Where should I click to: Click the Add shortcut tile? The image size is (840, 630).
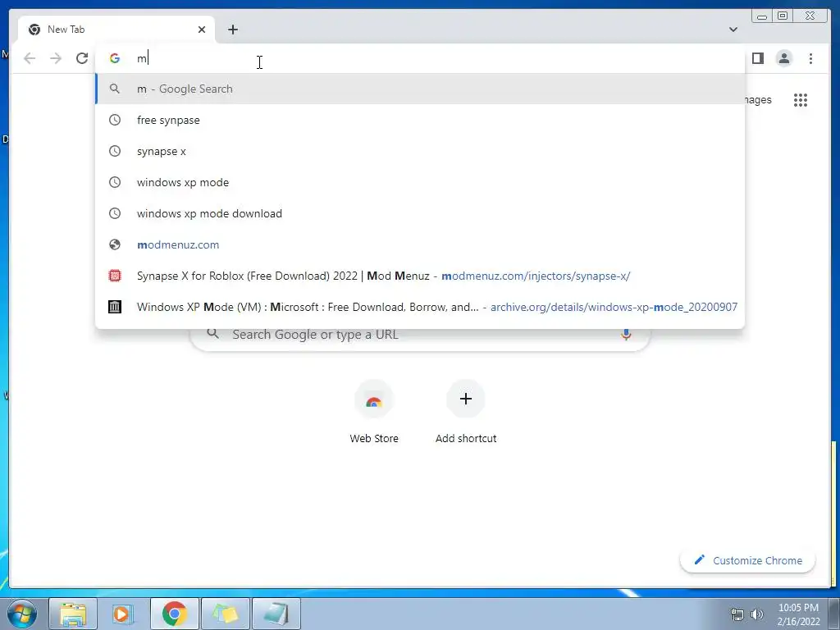466,412
